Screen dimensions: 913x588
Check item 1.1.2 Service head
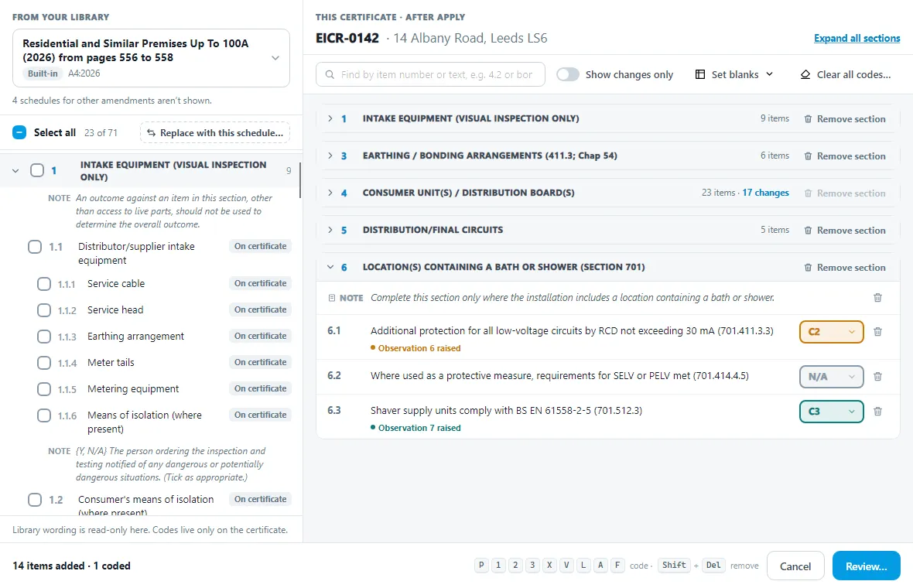[44, 310]
